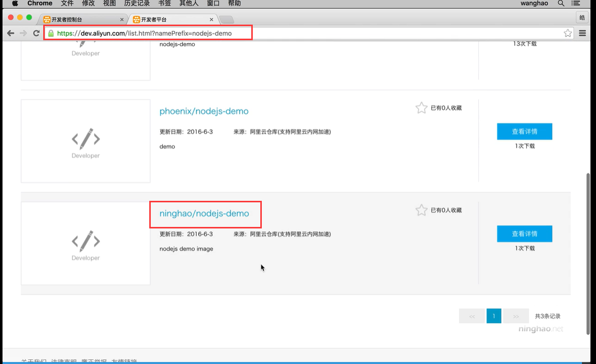Favorite phoenix/nodejs-demo with its star

click(x=421, y=108)
